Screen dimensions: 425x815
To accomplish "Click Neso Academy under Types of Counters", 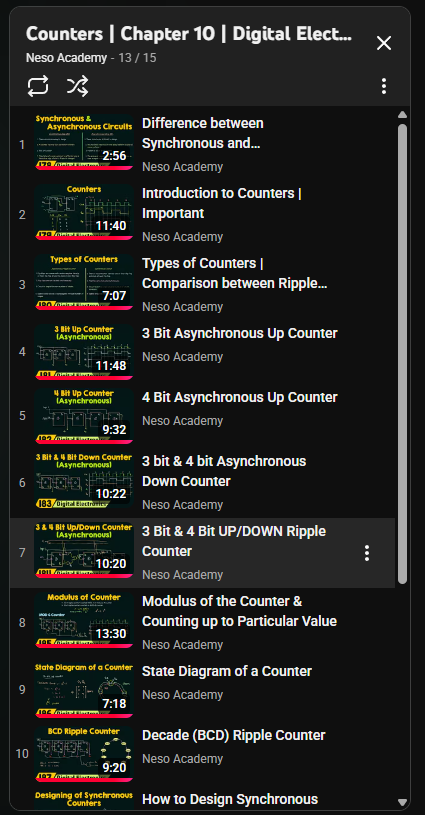I will pyautogui.click(x=182, y=307).
